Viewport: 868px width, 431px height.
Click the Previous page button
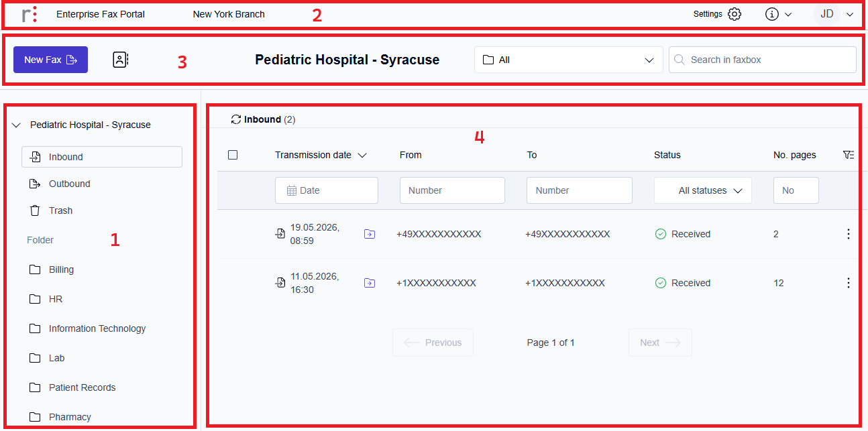pos(433,343)
